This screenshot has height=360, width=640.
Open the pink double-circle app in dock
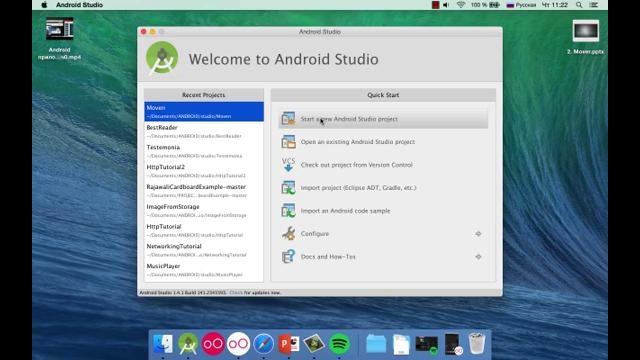pyautogui.click(x=213, y=344)
